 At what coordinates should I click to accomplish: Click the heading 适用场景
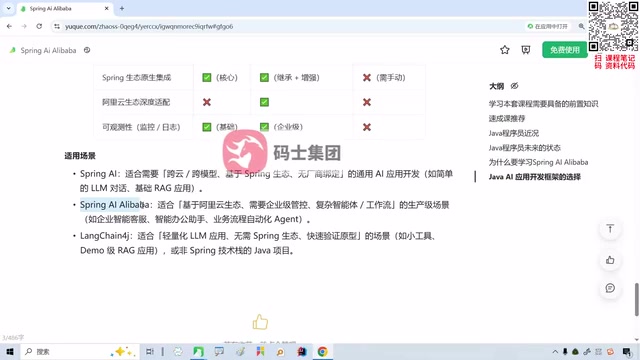(80, 156)
